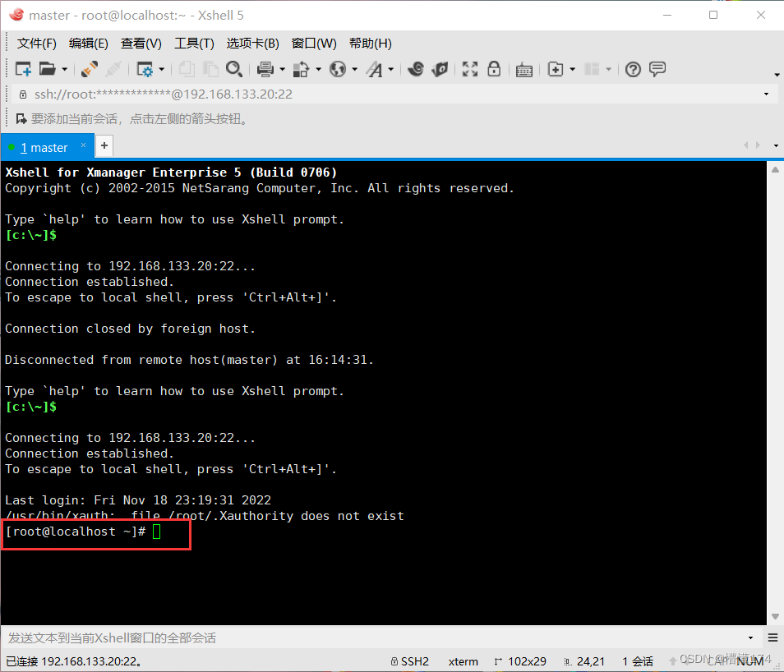Screen dimensions: 784x672
Task: Open the 文件(F) menu
Action: (x=36, y=44)
